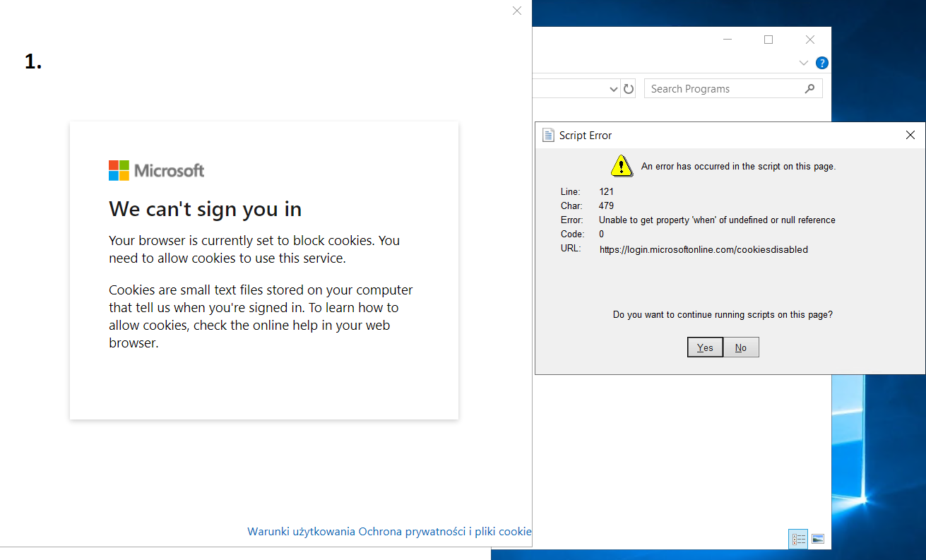Open the Warunki użytkowania link
Screen dimensions: 926x560
tap(302, 532)
